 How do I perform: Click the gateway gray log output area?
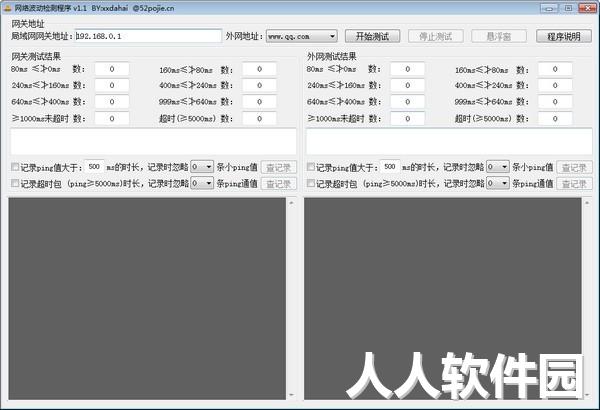[x=147, y=299]
